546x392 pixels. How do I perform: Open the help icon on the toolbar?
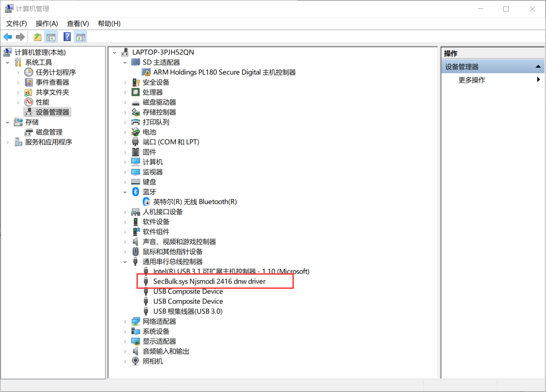click(x=66, y=37)
